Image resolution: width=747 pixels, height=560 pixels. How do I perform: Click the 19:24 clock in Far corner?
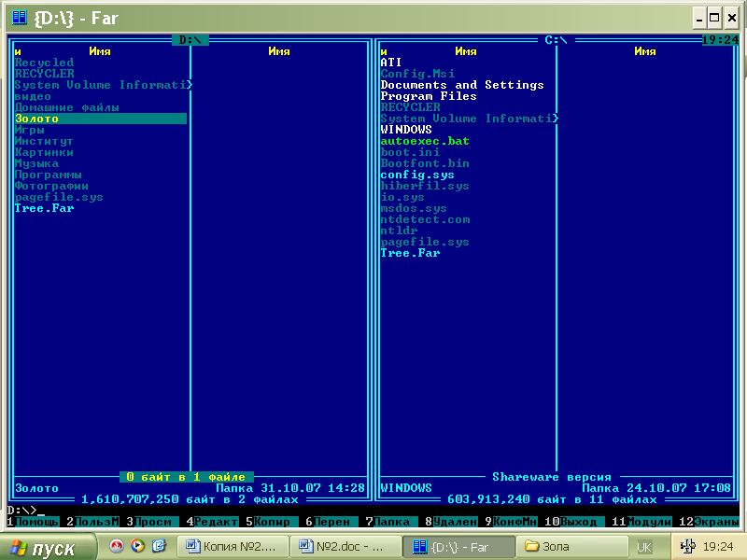tap(720, 40)
